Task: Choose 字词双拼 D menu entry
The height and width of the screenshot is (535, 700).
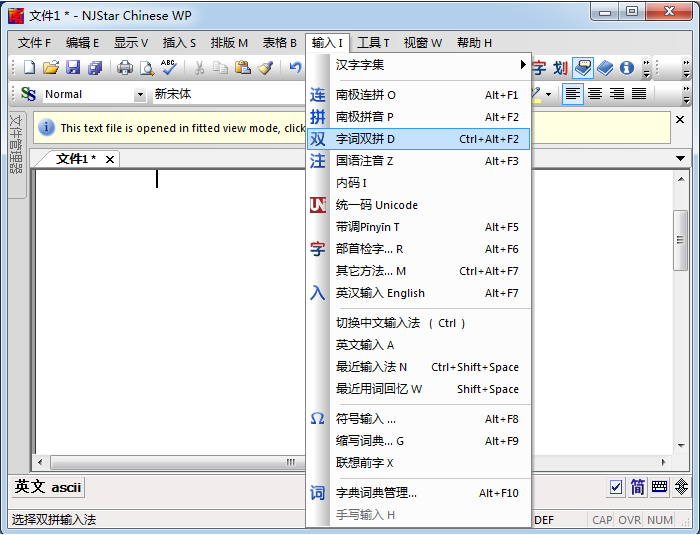Action: (418, 139)
